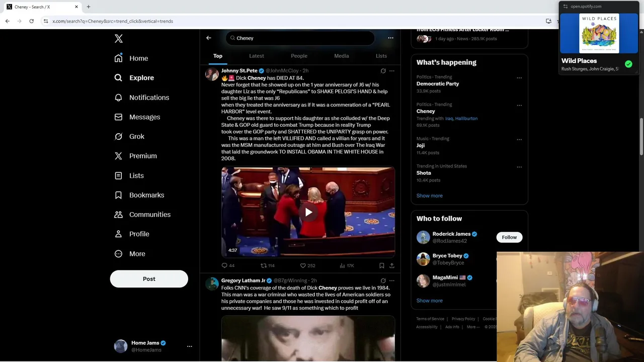Click the X logo icon
The height and width of the screenshot is (362, 644).
point(118,39)
